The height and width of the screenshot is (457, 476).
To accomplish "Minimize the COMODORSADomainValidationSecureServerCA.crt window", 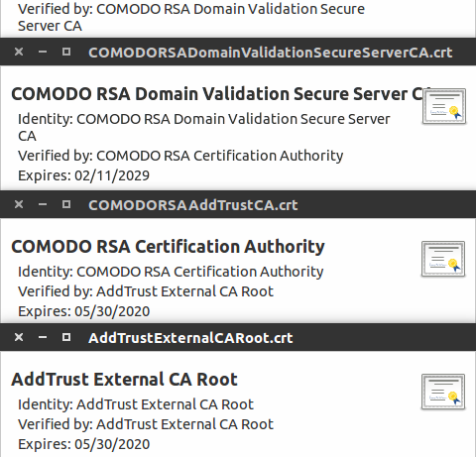I will 43,52.
